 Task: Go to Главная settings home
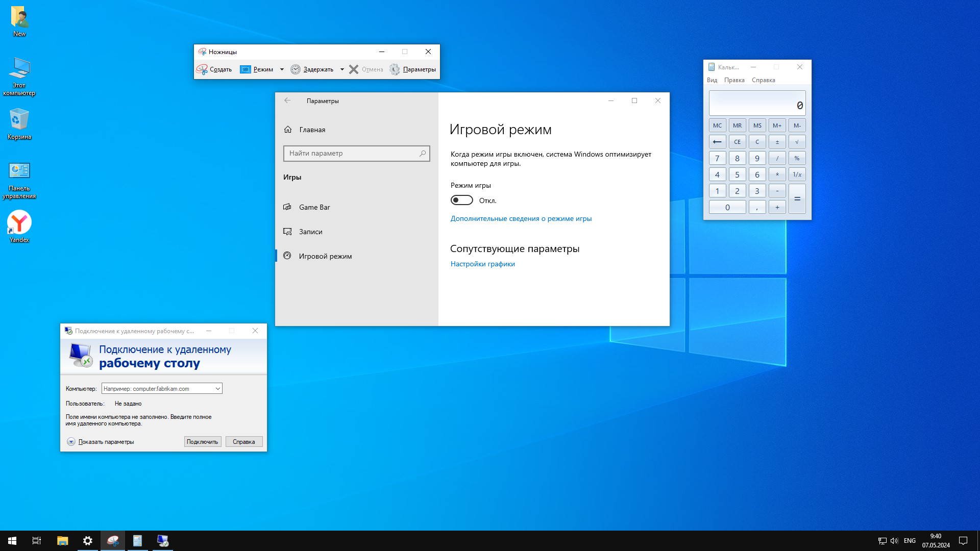point(312,130)
